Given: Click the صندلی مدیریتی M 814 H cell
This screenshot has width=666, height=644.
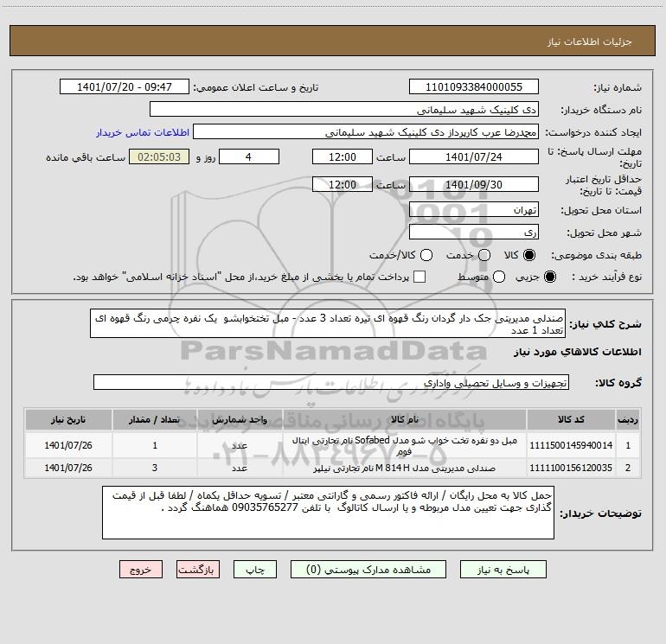Looking at the screenshot, I should [405, 468].
